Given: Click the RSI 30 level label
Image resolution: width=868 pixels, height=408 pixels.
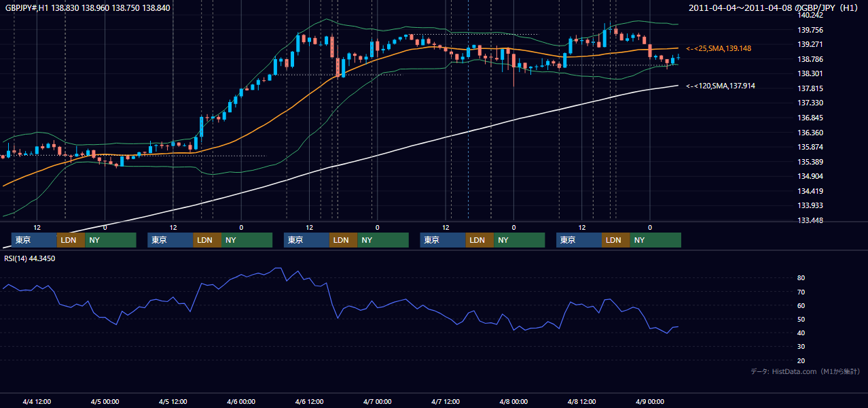Looking at the screenshot, I should click(x=801, y=347).
